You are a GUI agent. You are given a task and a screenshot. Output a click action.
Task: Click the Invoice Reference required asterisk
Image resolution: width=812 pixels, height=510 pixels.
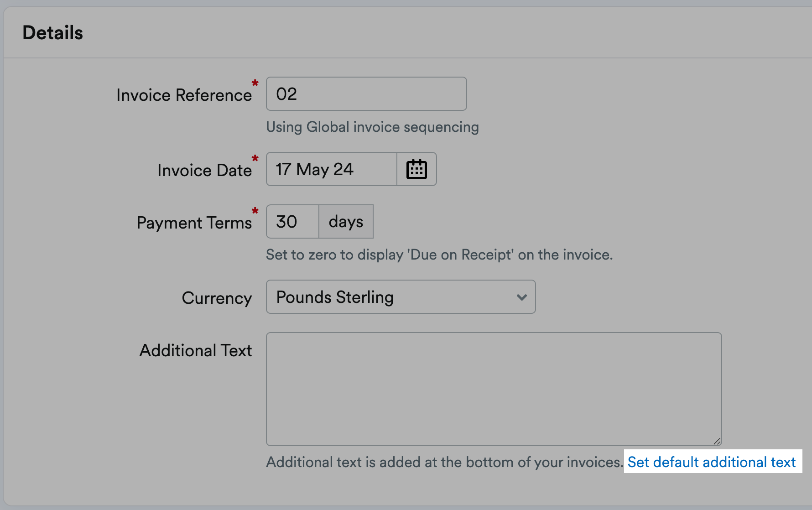[255, 84]
